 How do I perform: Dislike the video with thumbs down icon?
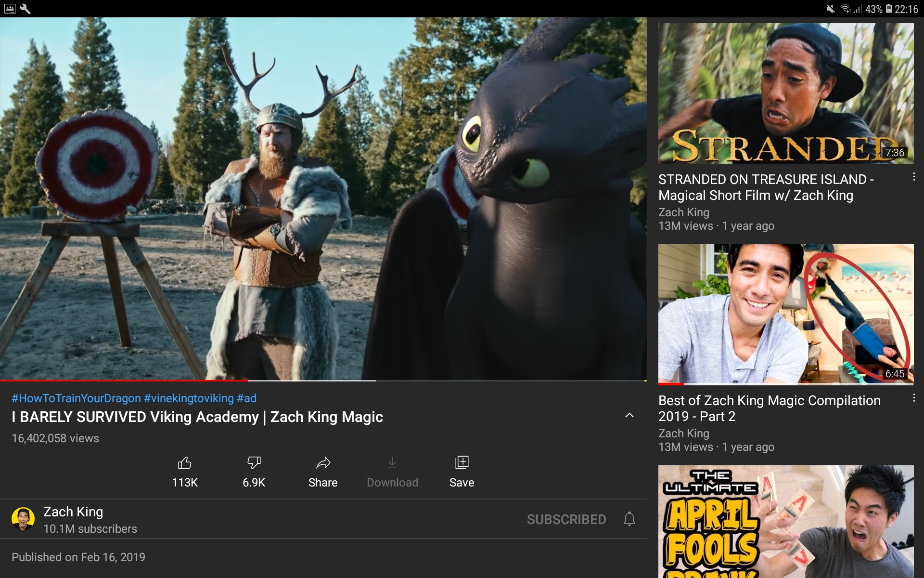click(x=254, y=463)
